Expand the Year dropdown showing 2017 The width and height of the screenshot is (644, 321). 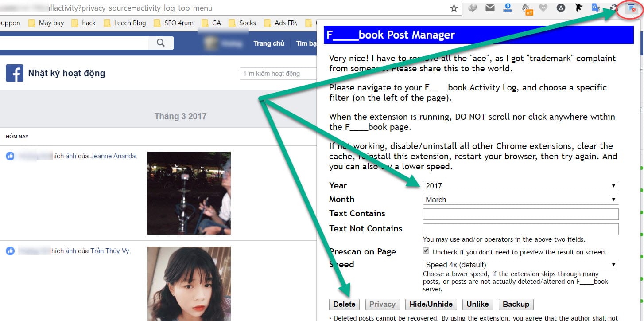[521, 186]
